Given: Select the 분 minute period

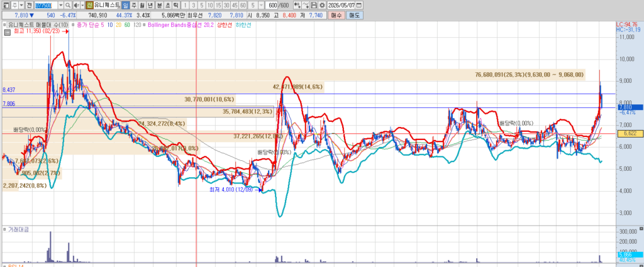Looking at the screenshot, I should click(x=159, y=5).
